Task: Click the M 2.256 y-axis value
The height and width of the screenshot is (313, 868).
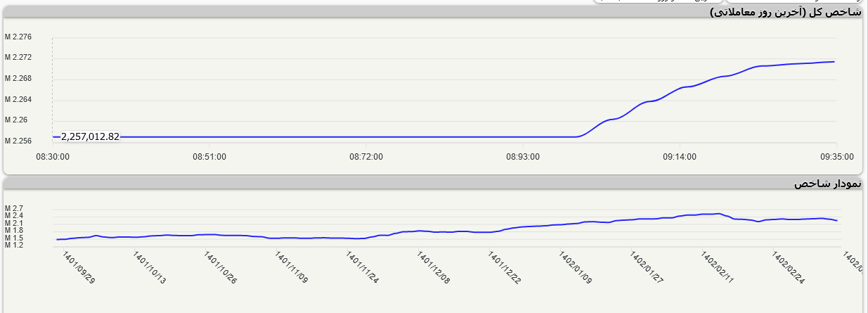Action: pyautogui.click(x=18, y=141)
